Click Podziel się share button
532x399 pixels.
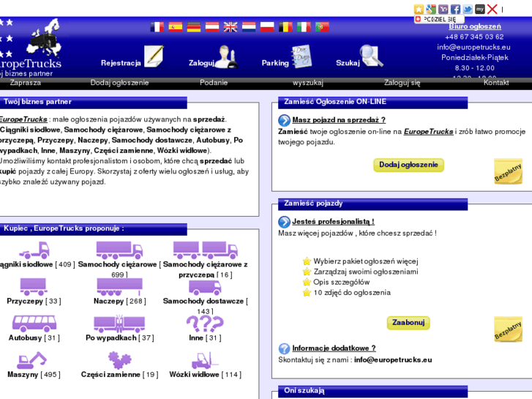tap(439, 19)
